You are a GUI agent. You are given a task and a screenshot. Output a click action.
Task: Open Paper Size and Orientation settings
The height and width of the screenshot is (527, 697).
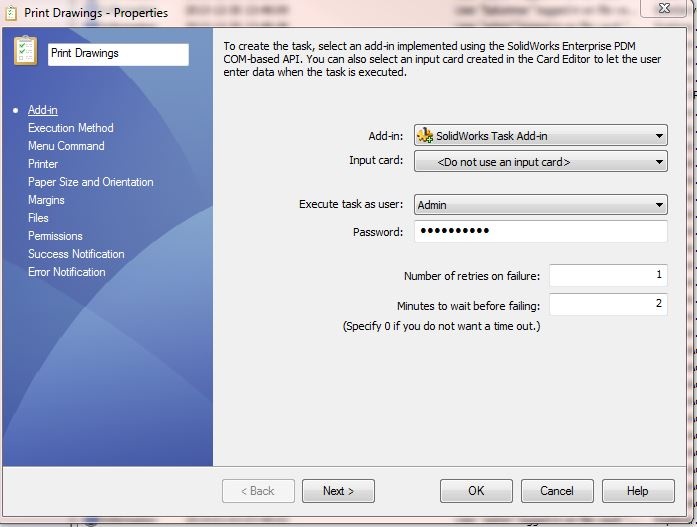click(x=91, y=182)
